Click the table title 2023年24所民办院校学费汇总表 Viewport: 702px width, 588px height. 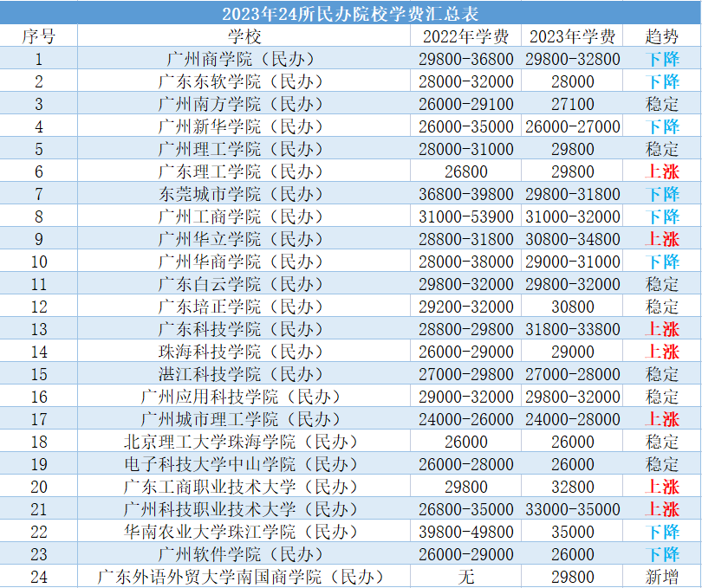pyautogui.click(x=350, y=14)
